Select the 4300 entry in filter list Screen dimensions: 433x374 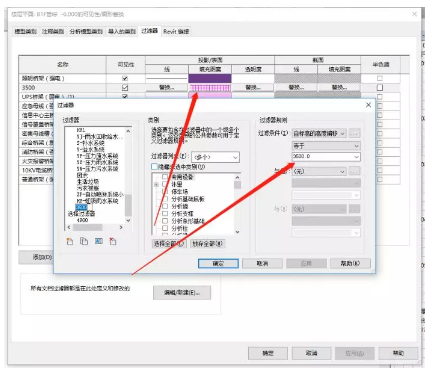point(82,220)
